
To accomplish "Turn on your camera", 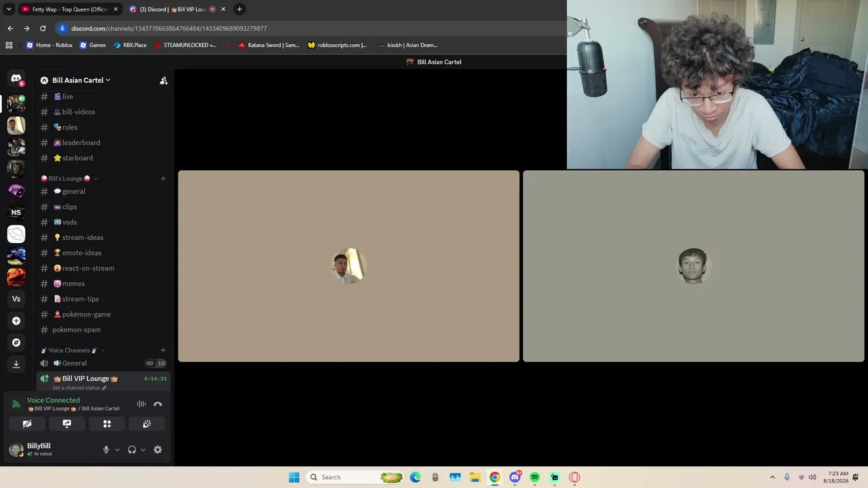I will click(27, 424).
